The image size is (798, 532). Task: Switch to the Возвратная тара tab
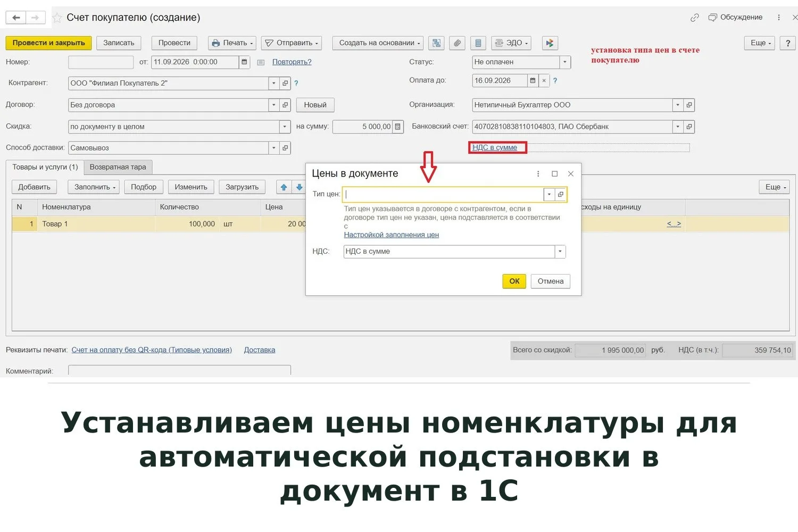click(118, 167)
